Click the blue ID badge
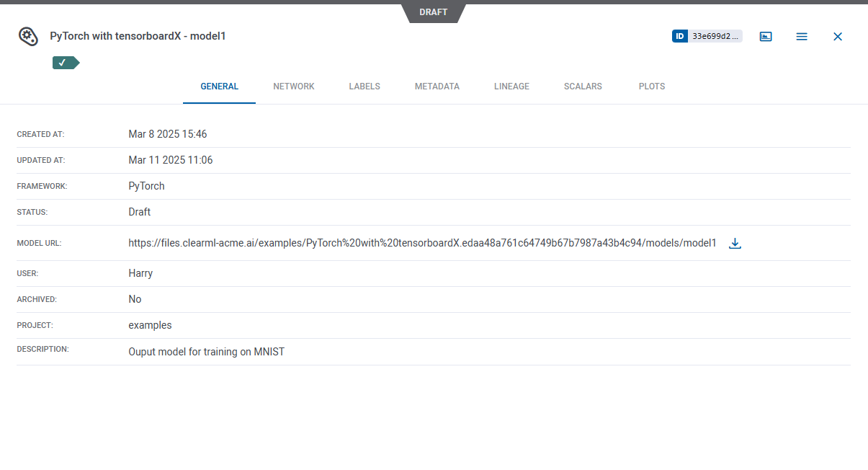 (x=680, y=36)
